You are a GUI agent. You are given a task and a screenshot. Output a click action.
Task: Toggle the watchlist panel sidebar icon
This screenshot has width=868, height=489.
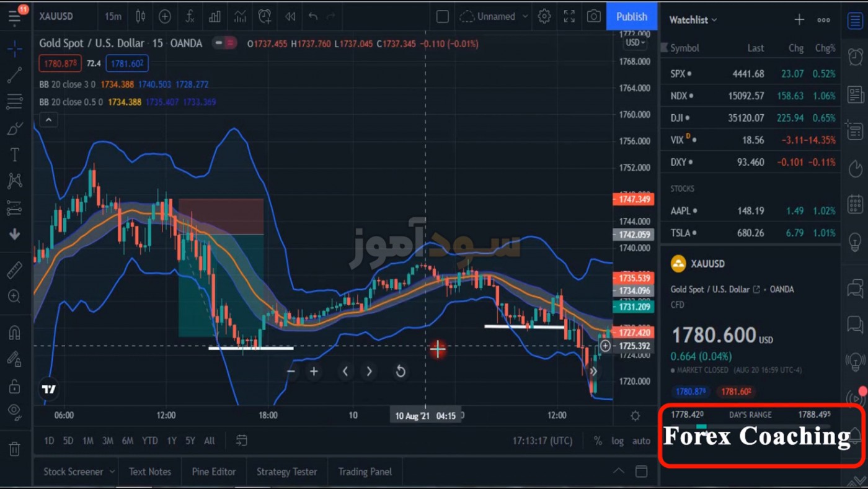tap(856, 20)
